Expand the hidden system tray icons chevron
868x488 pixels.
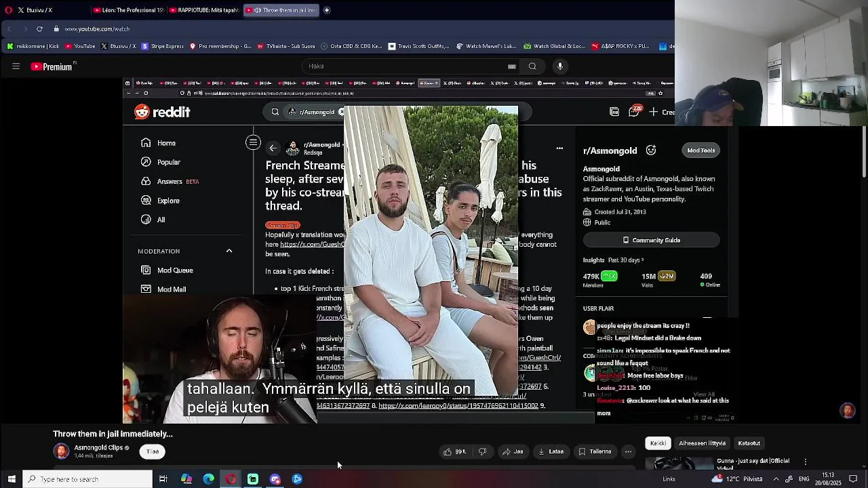click(x=776, y=479)
